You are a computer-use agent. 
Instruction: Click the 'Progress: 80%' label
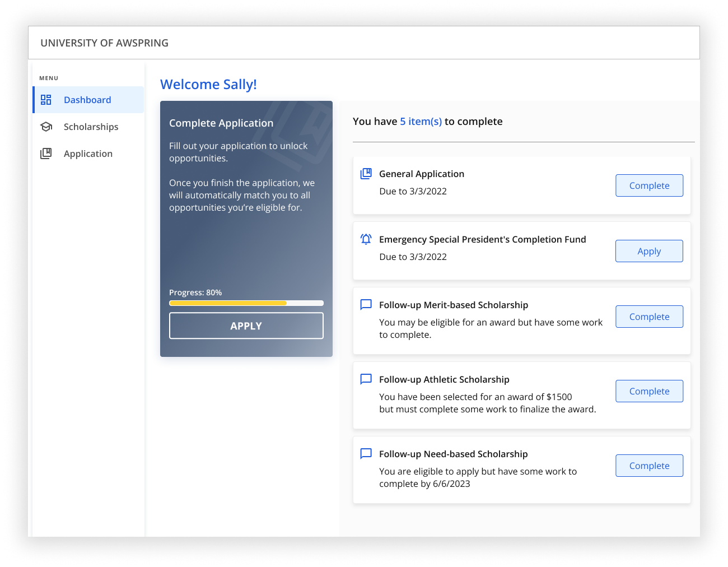tap(195, 292)
